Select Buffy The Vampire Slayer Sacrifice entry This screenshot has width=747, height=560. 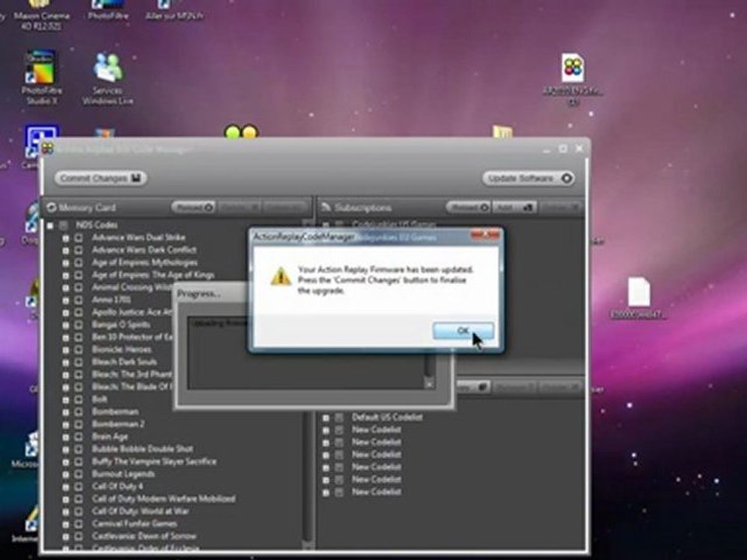[x=154, y=461]
